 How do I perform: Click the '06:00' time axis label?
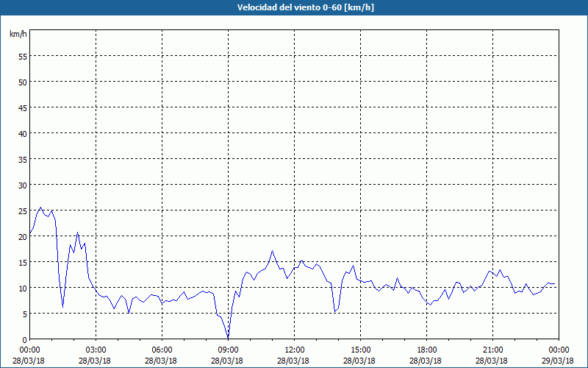162,350
